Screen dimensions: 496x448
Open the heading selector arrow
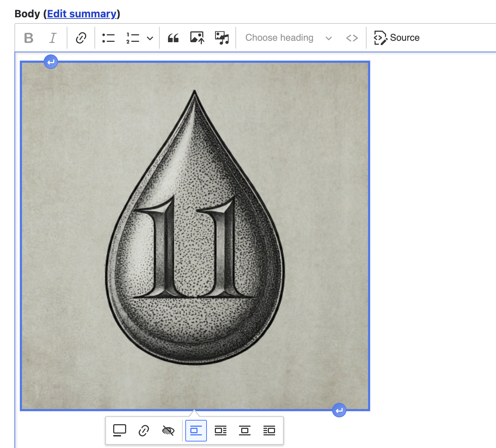tap(328, 38)
